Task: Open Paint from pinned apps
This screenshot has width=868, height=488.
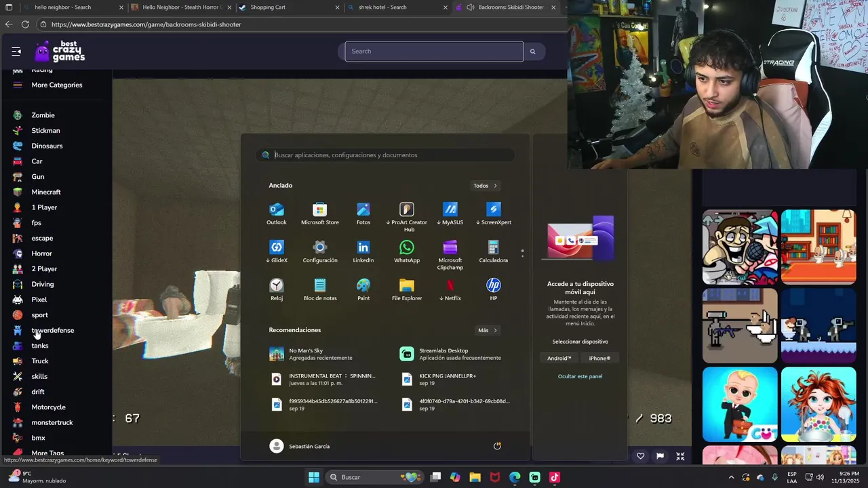Action: (363, 289)
